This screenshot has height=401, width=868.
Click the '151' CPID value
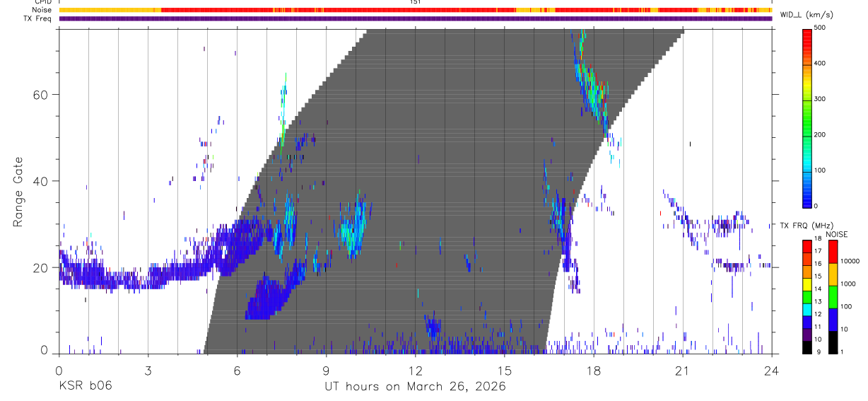click(x=415, y=2)
